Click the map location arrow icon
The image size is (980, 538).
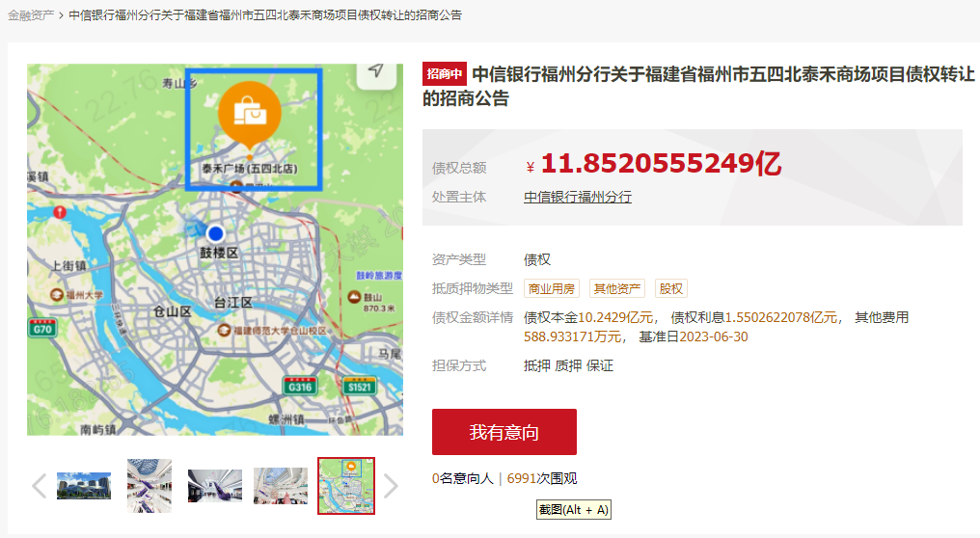click(376, 72)
